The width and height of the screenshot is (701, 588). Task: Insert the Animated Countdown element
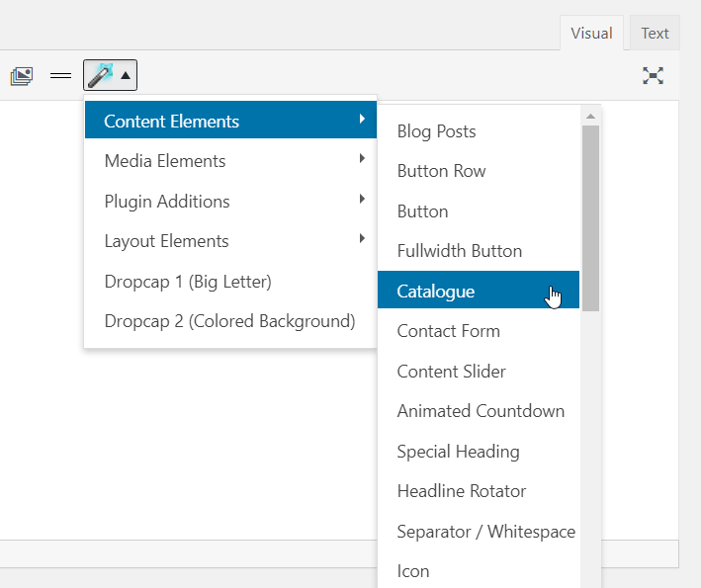click(x=481, y=411)
